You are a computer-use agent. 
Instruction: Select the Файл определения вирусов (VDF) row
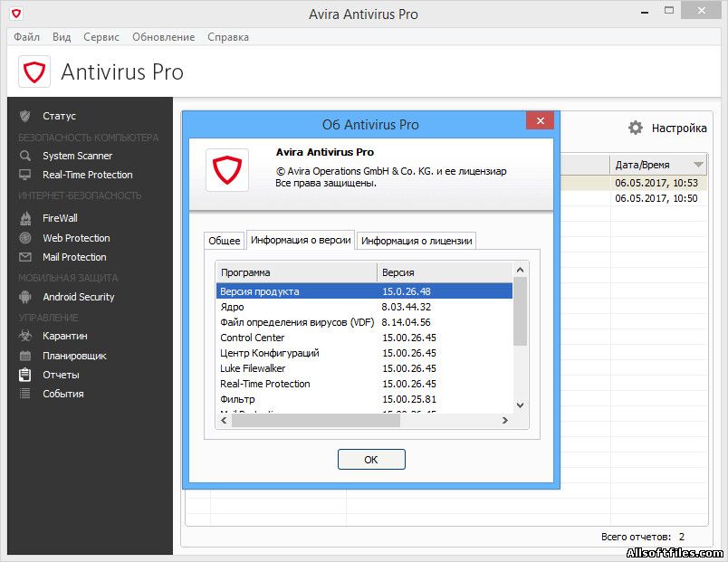(x=365, y=322)
